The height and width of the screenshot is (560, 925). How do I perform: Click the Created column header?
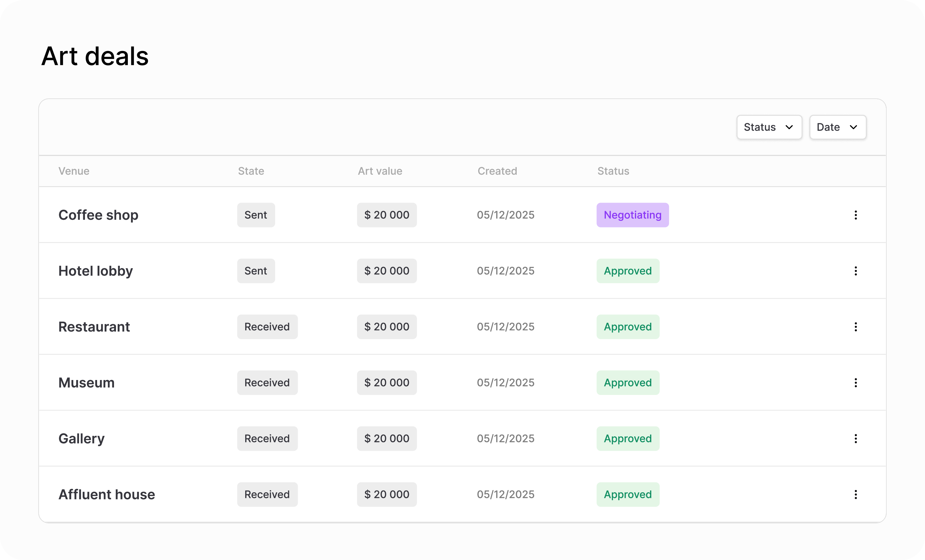point(497,171)
